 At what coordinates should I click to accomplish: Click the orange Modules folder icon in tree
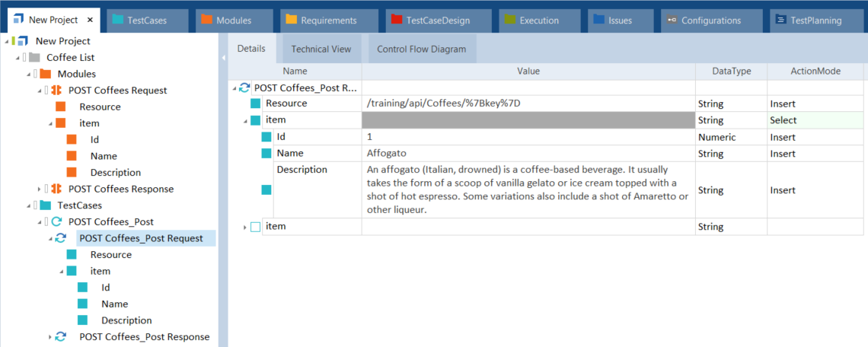pos(45,74)
